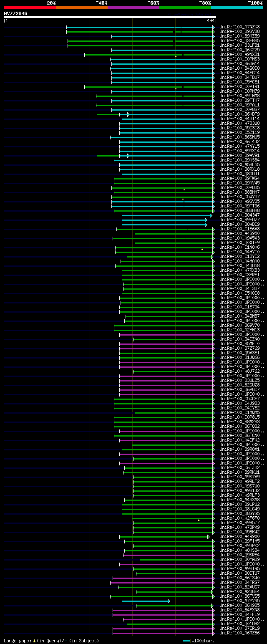
Task: Open hit UniRef100_A7NZK8
Action: [x=240, y=27]
